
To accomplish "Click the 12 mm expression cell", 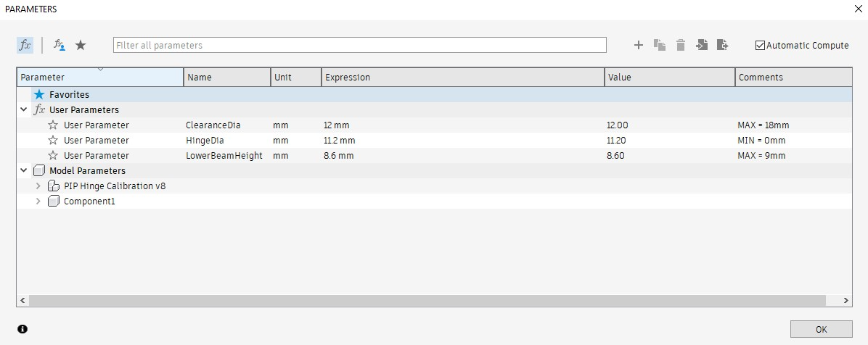I will tap(337, 125).
